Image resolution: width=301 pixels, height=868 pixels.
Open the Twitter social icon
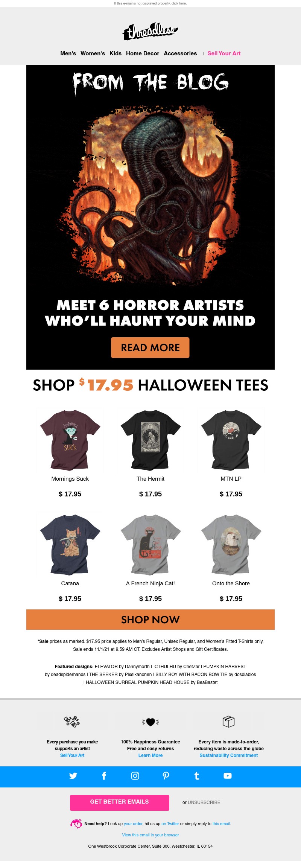click(x=73, y=776)
